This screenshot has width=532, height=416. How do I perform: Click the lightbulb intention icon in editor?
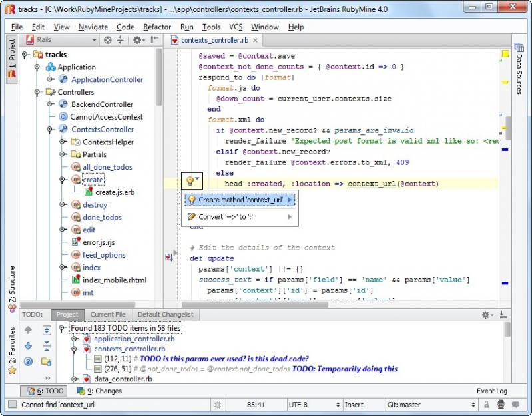click(192, 181)
